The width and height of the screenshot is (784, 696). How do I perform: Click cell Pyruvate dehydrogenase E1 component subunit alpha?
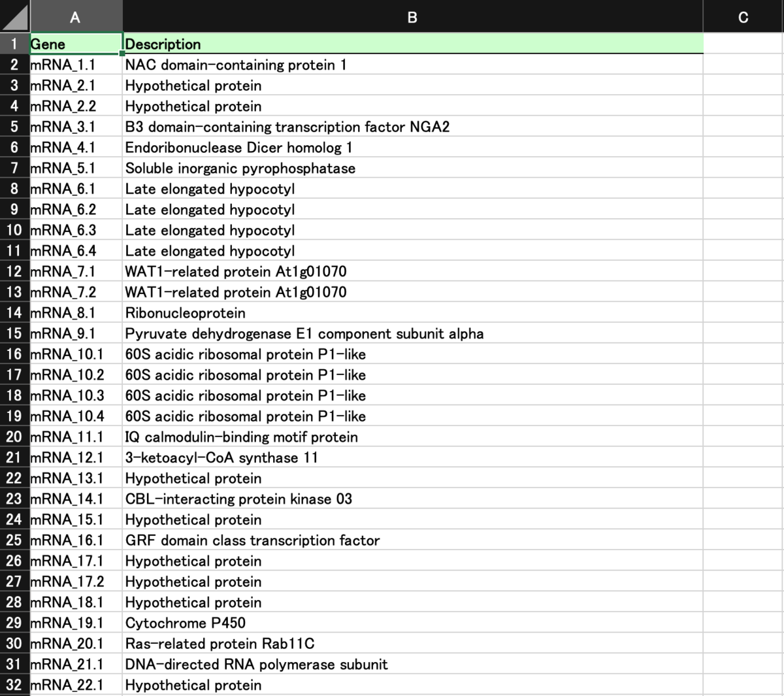(x=413, y=333)
